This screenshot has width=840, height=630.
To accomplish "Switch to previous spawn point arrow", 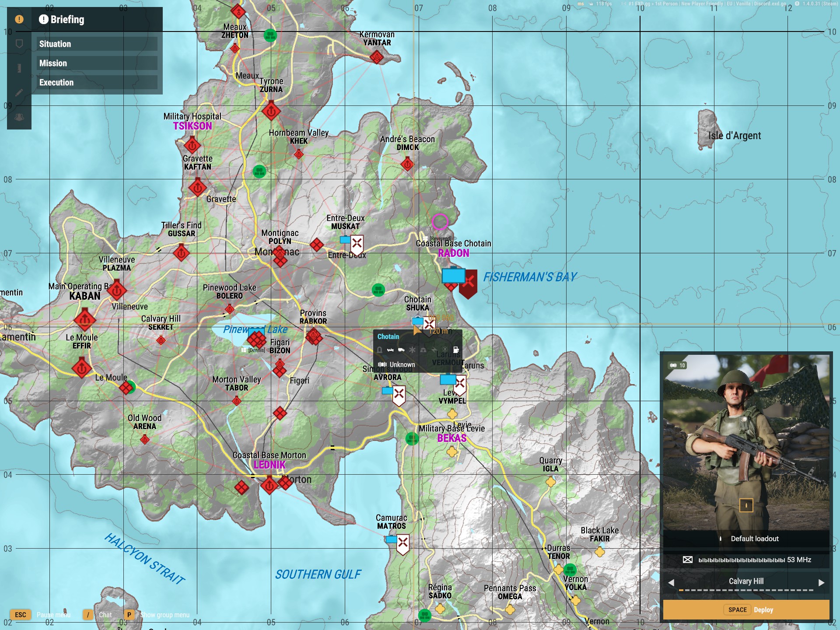I will pyautogui.click(x=671, y=582).
